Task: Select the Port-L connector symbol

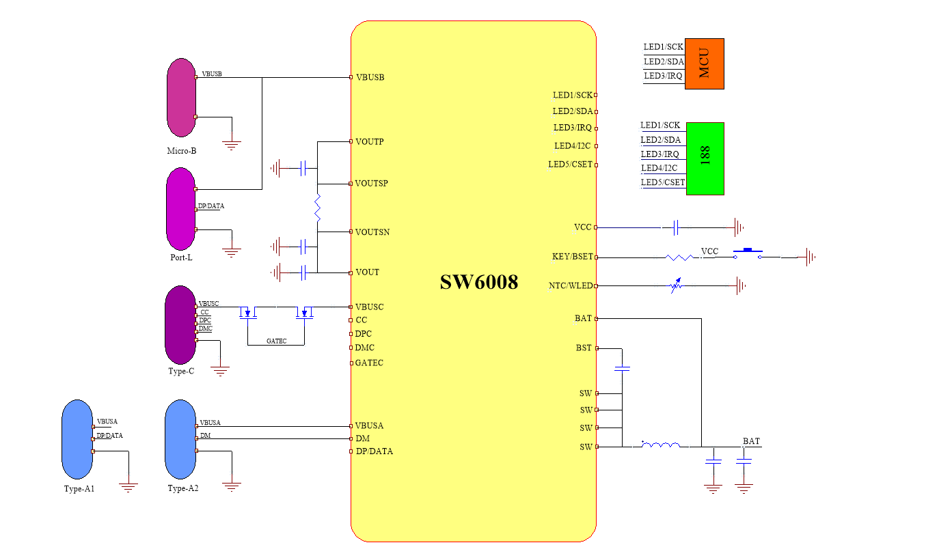Action: pos(181,209)
